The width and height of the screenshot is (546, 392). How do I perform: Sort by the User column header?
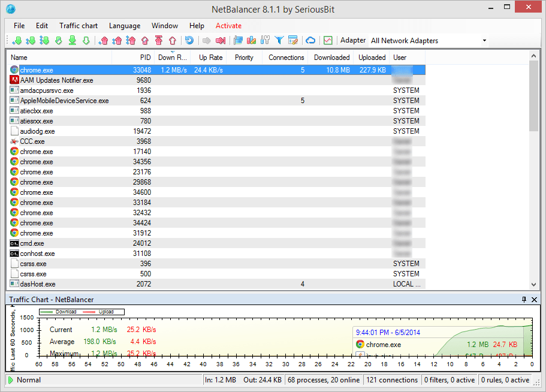408,58
